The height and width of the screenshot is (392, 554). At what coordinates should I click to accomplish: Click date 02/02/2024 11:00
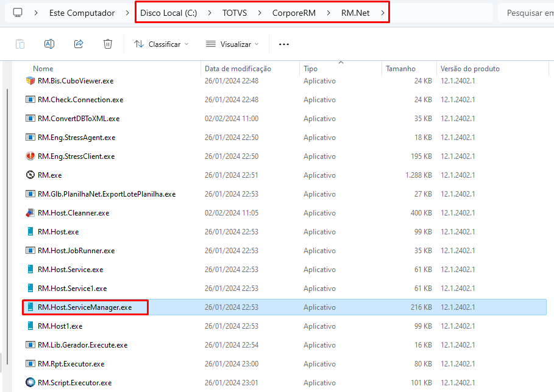pyautogui.click(x=232, y=119)
